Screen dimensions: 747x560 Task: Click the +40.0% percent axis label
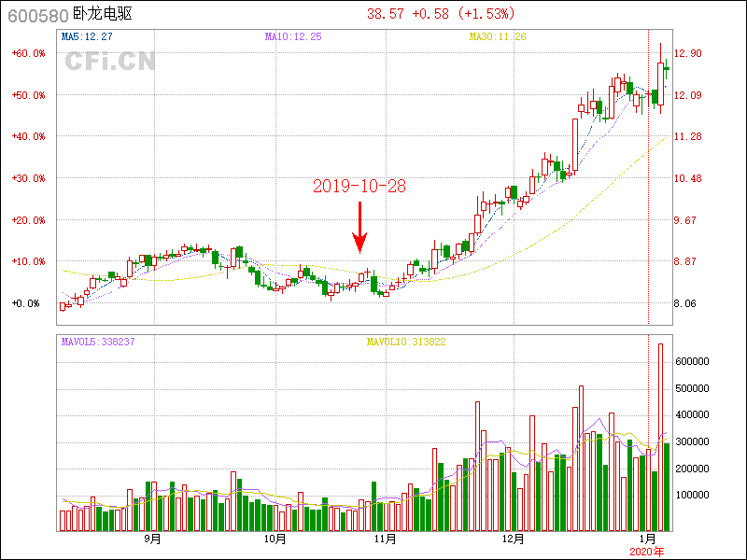tap(29, 136)
